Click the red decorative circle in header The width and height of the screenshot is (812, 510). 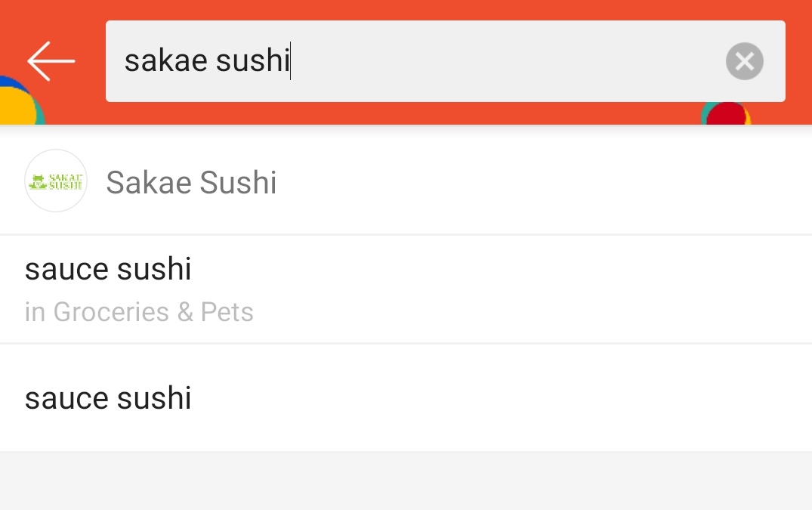pos(728,114)
